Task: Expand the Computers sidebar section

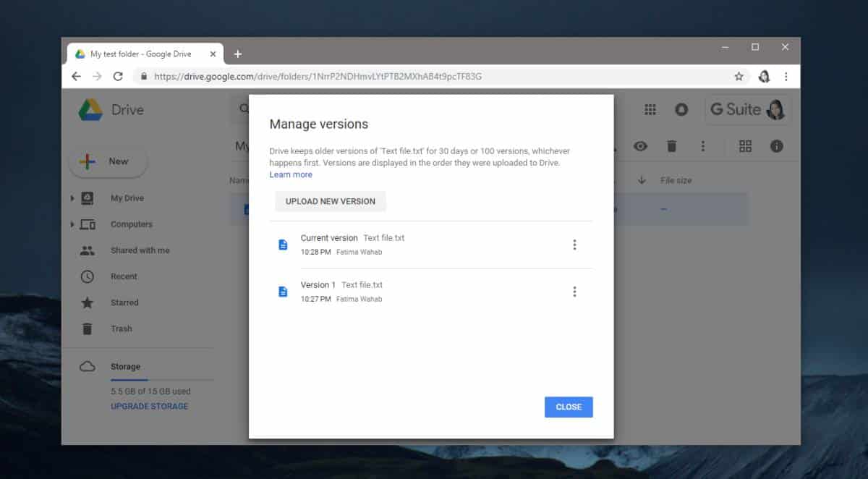Action: pos(72,224)
